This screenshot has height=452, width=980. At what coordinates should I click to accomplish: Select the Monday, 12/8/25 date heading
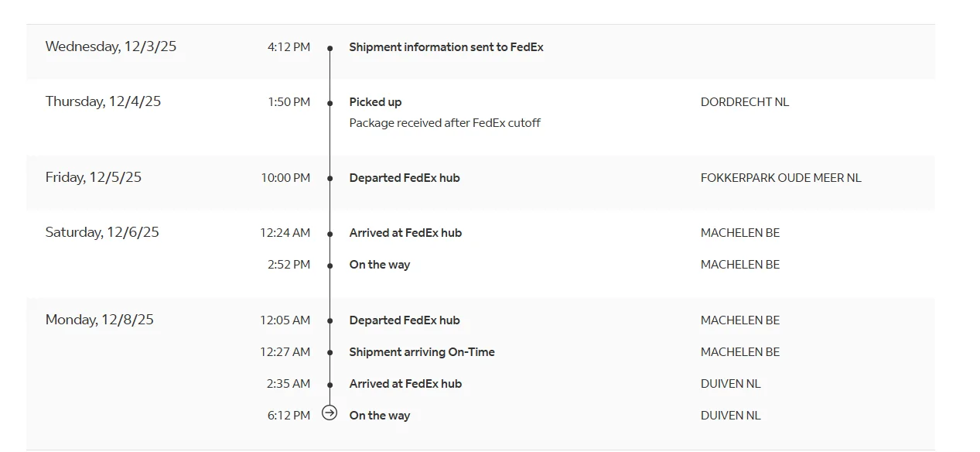[100, 320]
